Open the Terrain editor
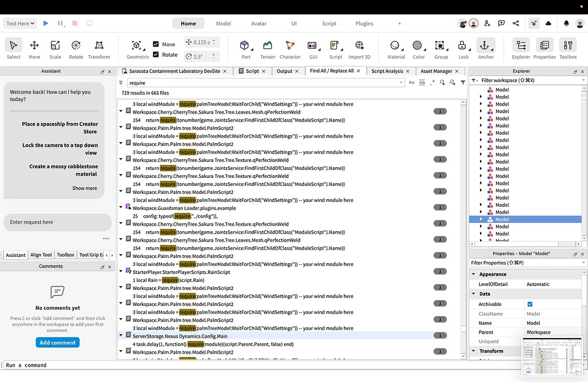The height and width of the screenshot is (382, 588). click(267, 49)
